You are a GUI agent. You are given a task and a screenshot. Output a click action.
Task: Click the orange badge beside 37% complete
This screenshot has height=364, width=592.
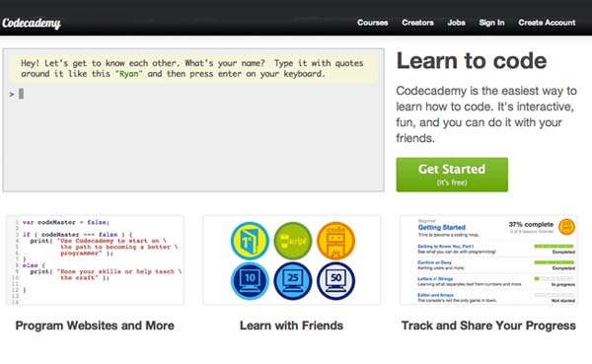point(566,227)
